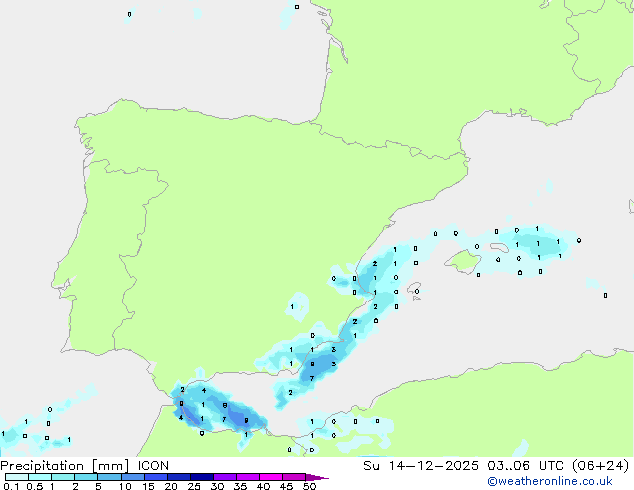Click the 2–5 mm legend color swatch
634x490 pixels.
click(86, 477)
